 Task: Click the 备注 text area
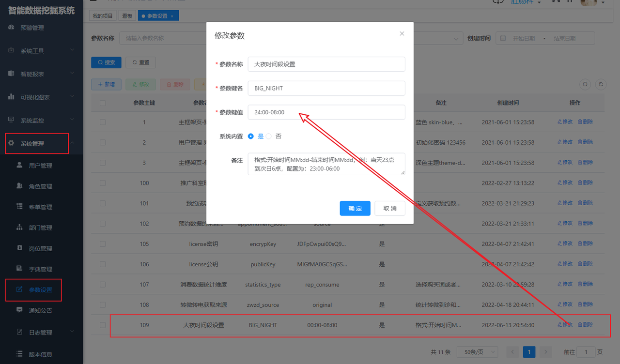[x=326, y=164]
